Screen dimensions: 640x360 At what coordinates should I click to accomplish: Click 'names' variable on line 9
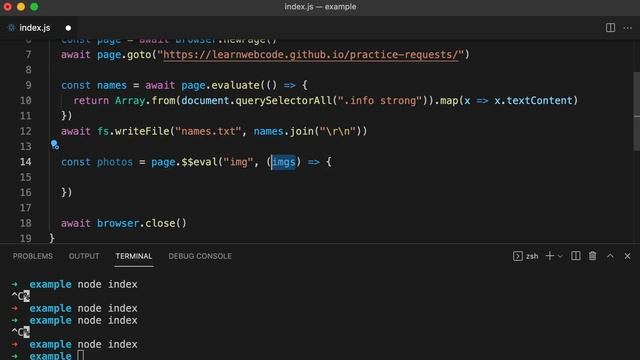point(112,85)
